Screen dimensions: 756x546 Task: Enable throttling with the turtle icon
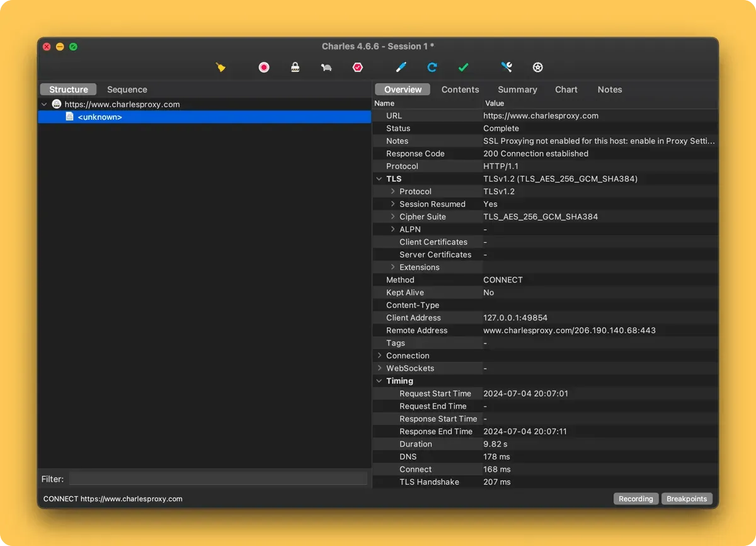coord(326,67)
